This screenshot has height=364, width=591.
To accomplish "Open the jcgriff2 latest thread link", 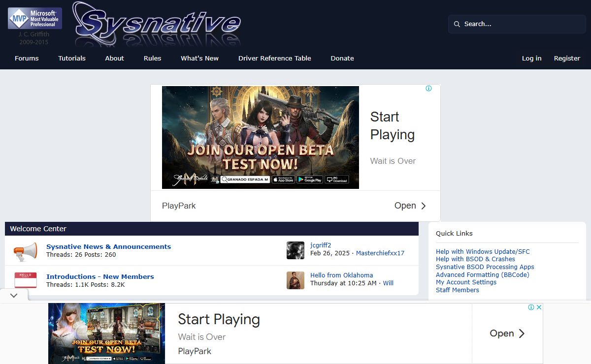I will (321, 245).
